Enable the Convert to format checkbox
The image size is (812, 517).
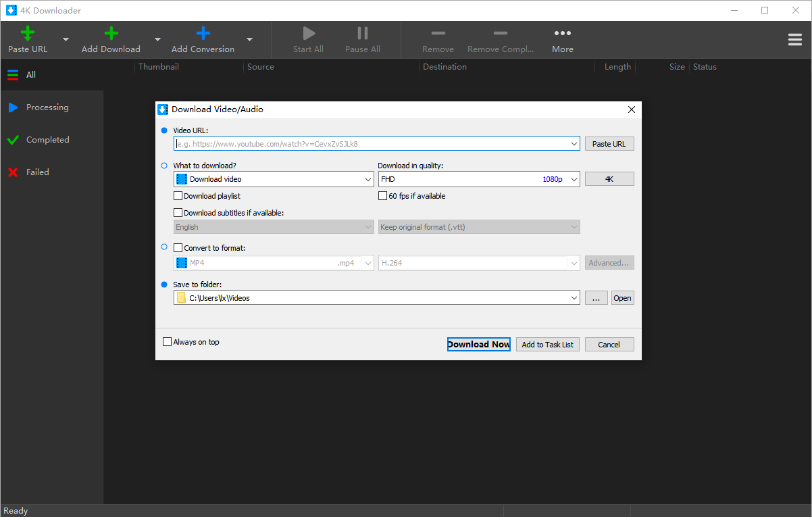(178, 248)
